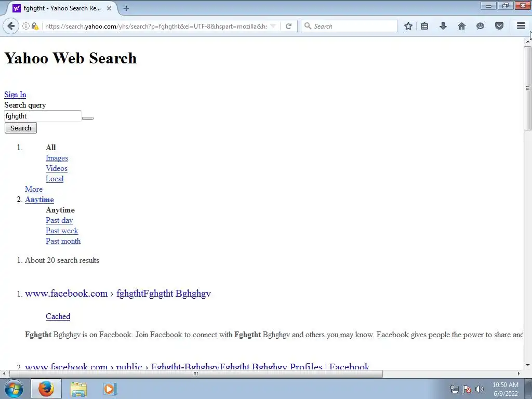Open the Images results link
Screen dimensions: 532x399
(x=57, y=158)
